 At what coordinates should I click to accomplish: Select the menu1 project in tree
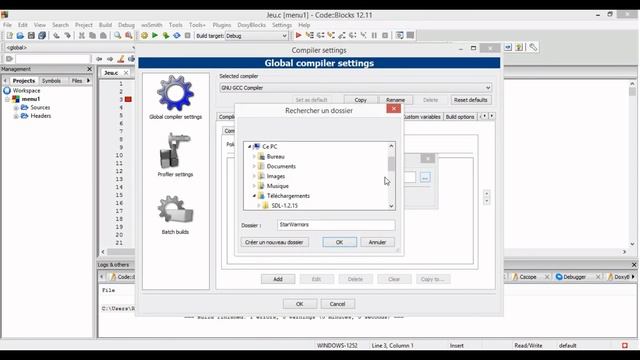point(31,99)
